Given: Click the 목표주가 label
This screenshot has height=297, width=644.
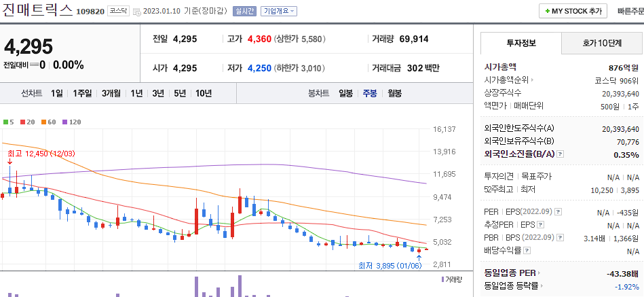Looking at the screenshot, I should [x=535, y=177].
